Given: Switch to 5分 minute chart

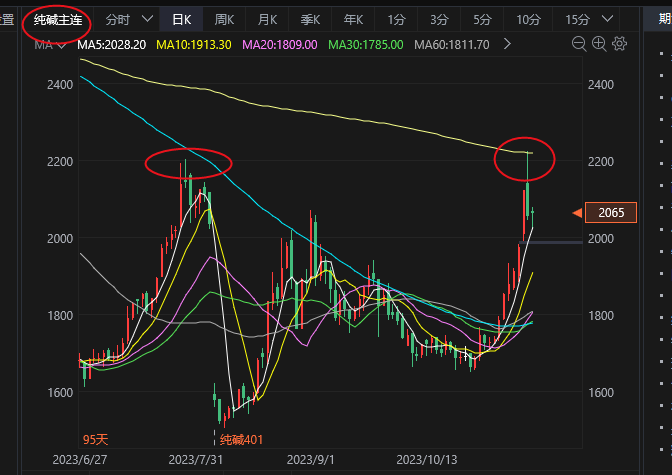Looking at the screenshot, I should point(482,19).
